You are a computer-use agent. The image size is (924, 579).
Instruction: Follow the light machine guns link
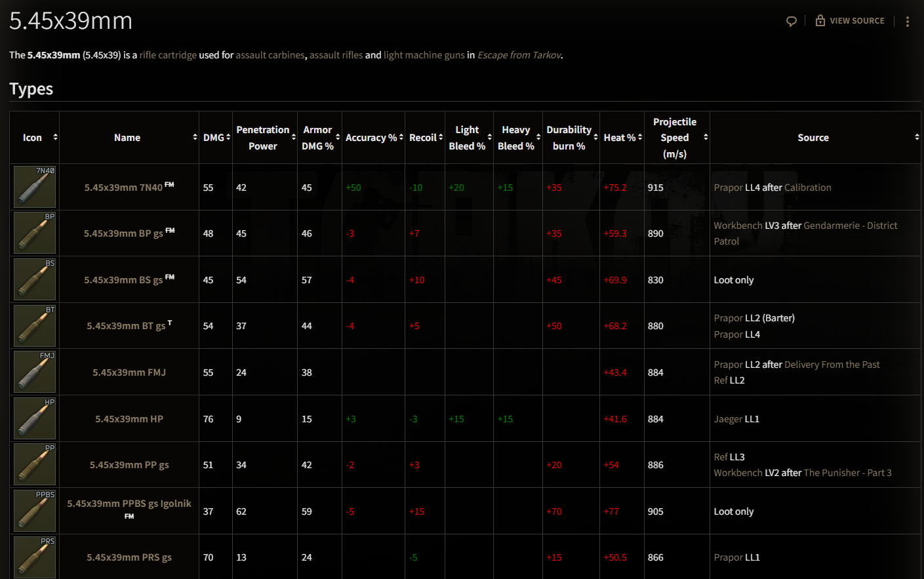(424, 55)
